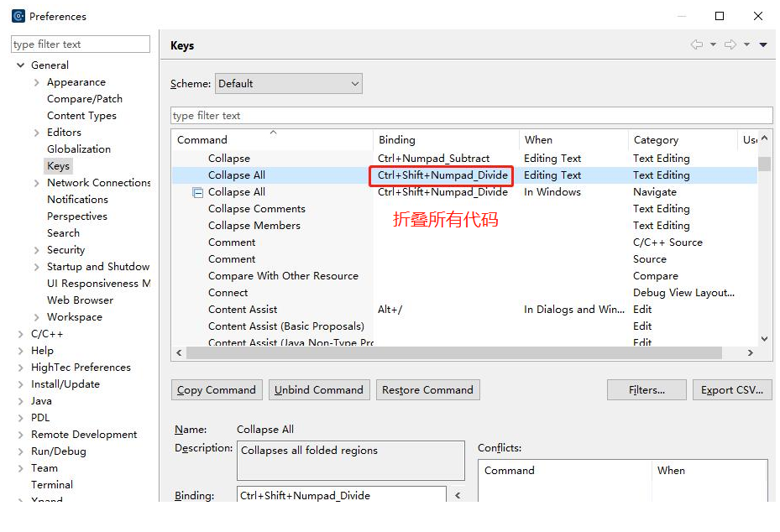Expand the Run/Debug tree node
The width and height of the screenshot is (780, 532).
click(20, 451)
